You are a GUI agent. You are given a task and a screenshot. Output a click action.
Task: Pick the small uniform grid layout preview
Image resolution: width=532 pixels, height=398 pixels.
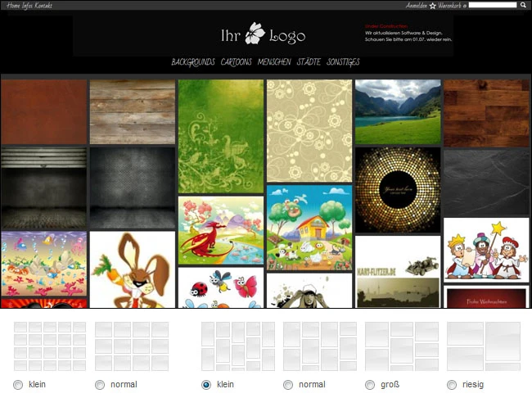click(50, 346)
